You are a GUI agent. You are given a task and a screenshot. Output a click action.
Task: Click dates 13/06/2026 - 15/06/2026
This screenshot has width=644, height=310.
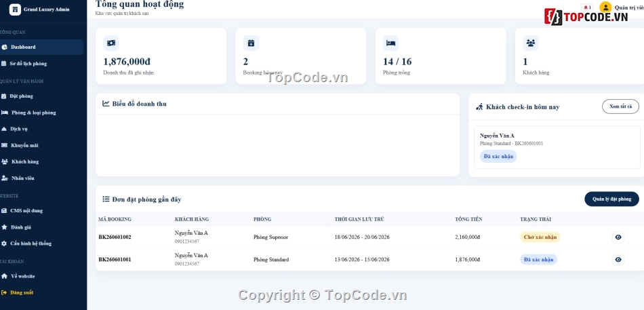[x=362, y=259]
